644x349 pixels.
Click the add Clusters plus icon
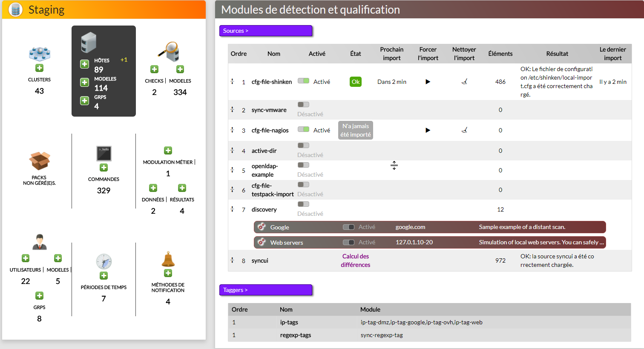(39, 68)
